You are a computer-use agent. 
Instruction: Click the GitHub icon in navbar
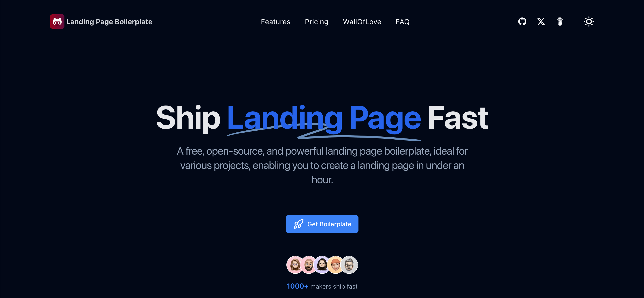coord(523,21)
